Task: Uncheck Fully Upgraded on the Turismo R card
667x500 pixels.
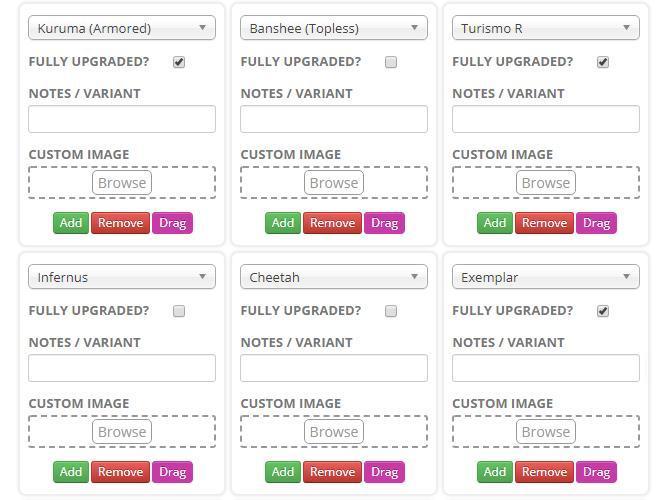Action: [603, 62]
